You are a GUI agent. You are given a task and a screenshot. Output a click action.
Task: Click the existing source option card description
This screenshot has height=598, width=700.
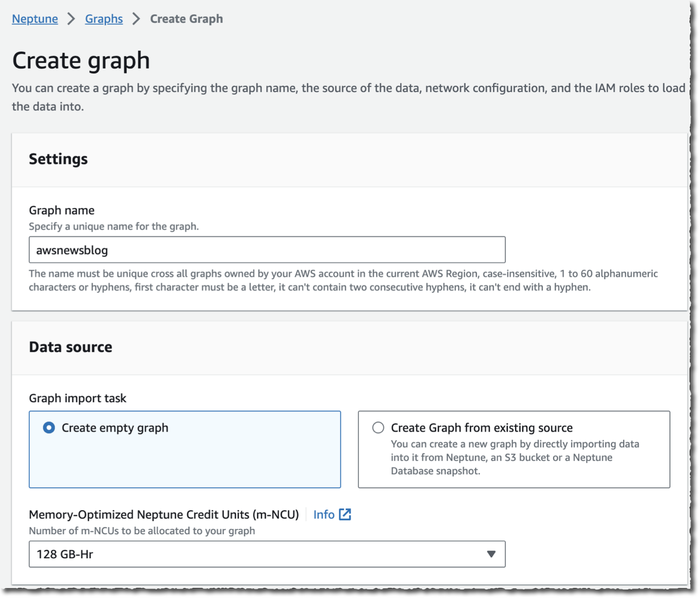(x=514, y=457)
